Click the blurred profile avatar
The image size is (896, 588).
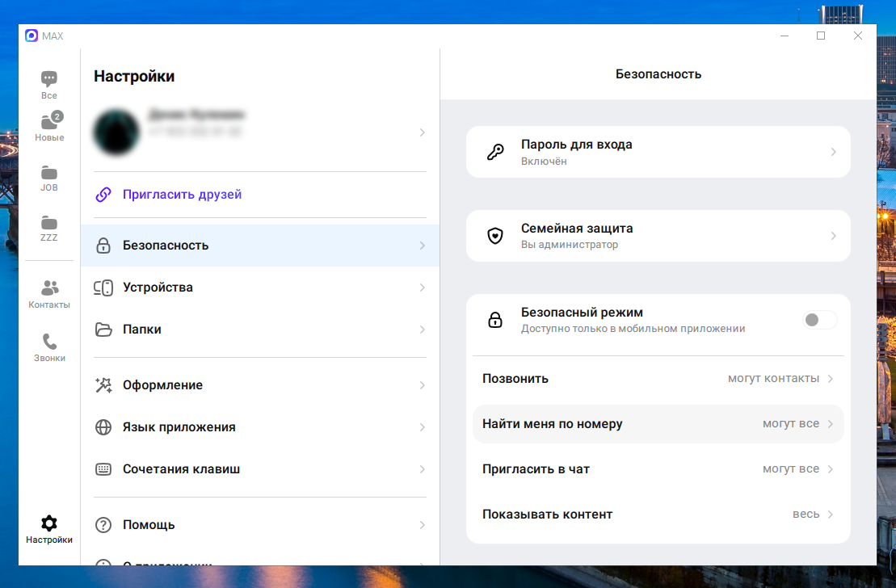pyautogui.click(x=117, y=132)
